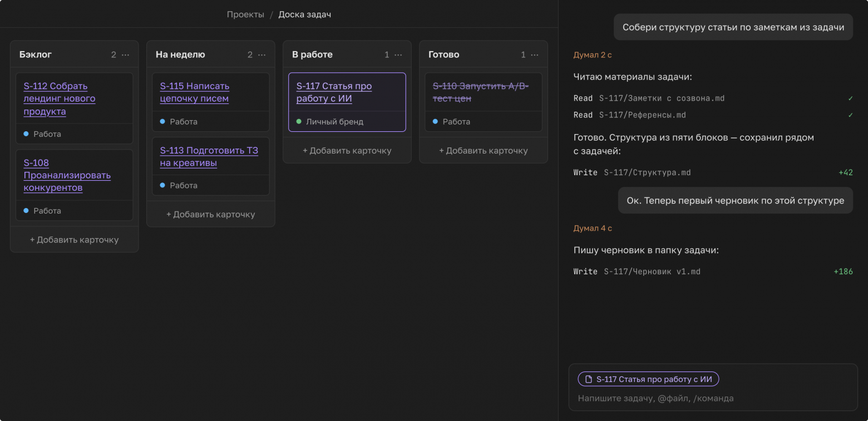Image resolution: width=868 pixels, height=421 pixels.
Task: Click the message Ок. Теперь первый черновик
Action: (x=736, y=201)
